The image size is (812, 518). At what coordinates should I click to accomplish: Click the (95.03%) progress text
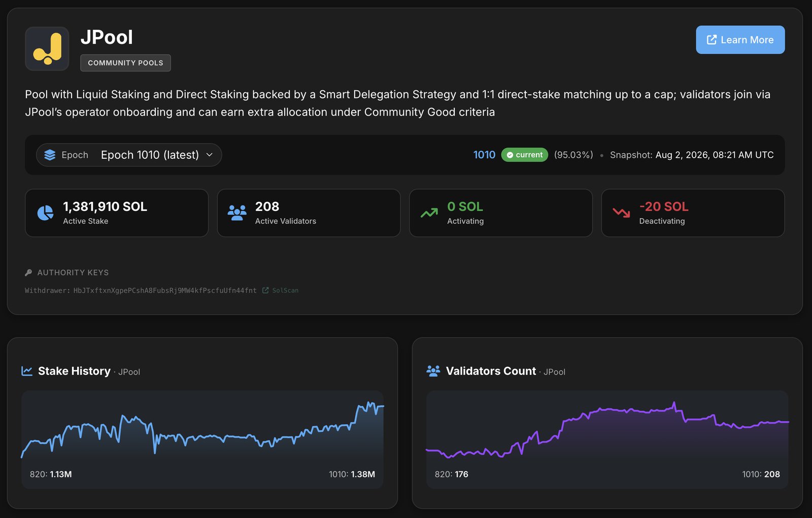click(x=573, y=155)
